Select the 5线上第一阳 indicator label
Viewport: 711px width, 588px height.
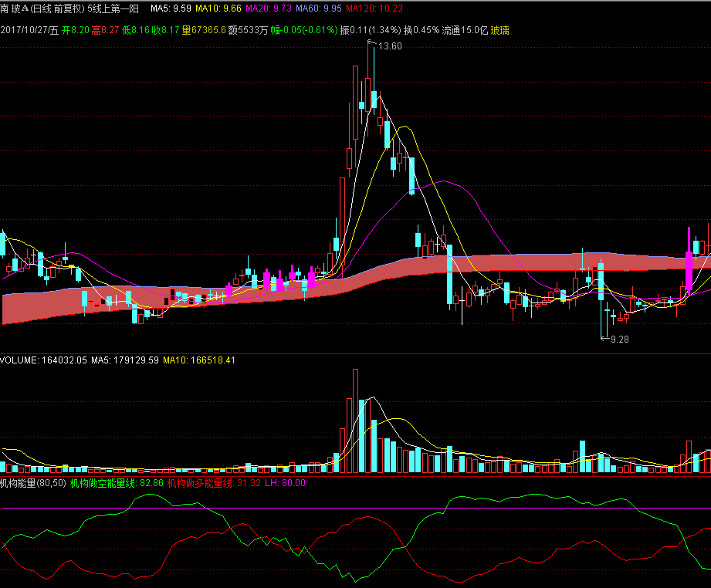(x=113, y=8)
